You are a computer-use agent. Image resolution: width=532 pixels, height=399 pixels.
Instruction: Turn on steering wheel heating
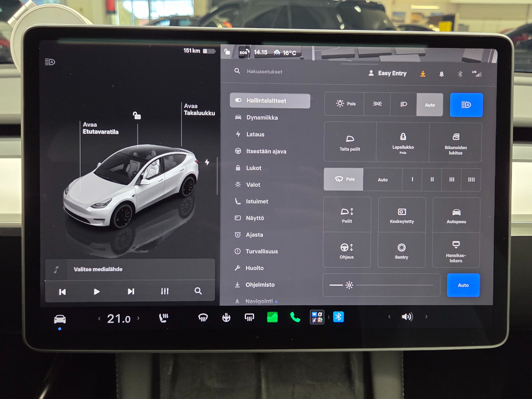point(226,318)
